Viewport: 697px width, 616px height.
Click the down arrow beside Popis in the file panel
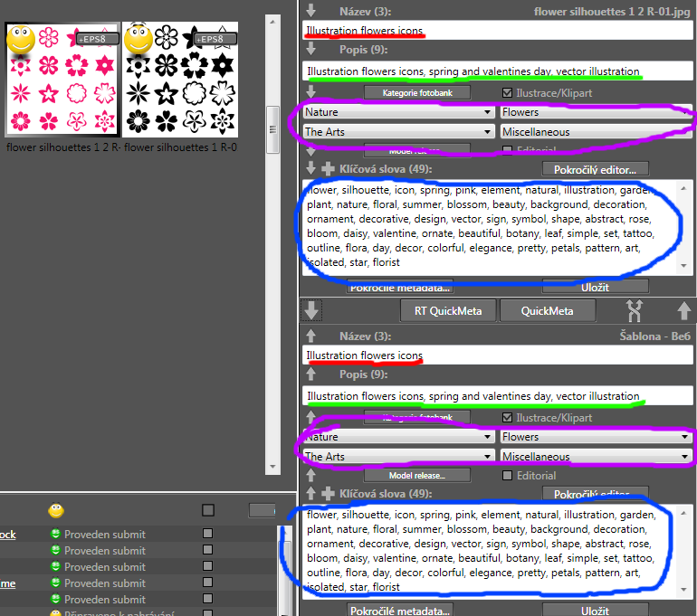310,49
